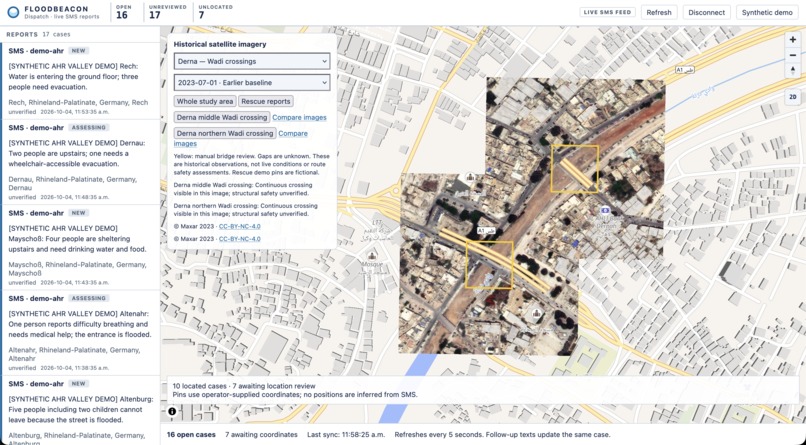Open the Derna — Wadi crossings dropdown
806x445 pixels.
pyautogui.click(x=252, y=61)
